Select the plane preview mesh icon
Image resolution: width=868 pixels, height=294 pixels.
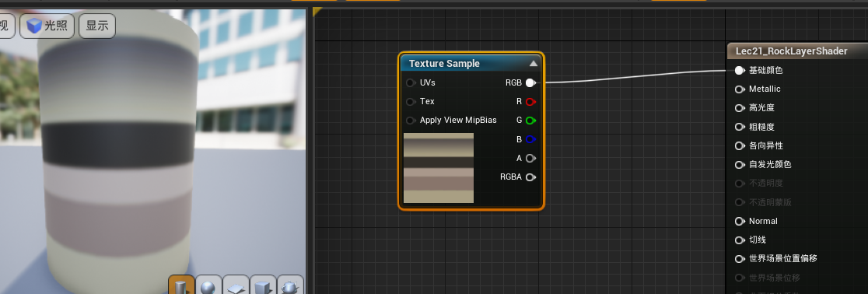pyautogui.click(x=236, y=285)
